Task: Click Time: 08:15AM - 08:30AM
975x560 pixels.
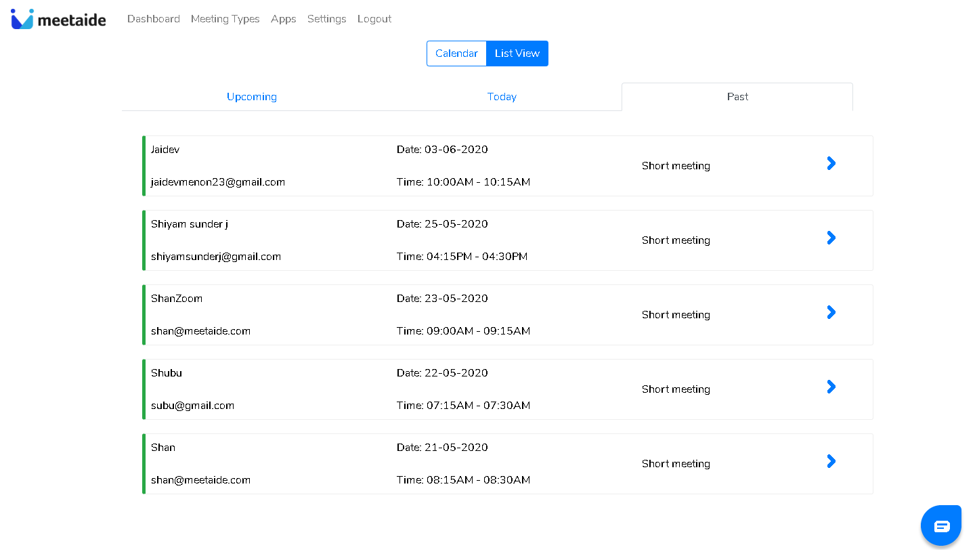Action: [x=464, y=480]
